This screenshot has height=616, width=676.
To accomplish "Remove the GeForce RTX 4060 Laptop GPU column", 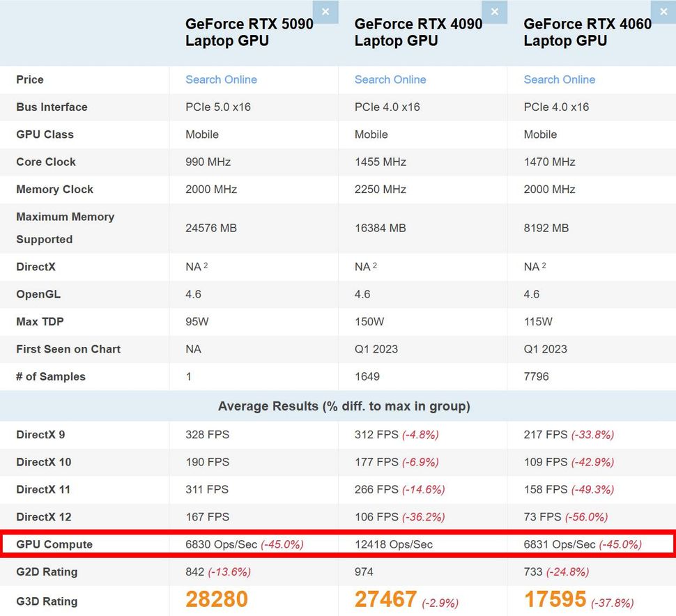I will pos(663,12).
